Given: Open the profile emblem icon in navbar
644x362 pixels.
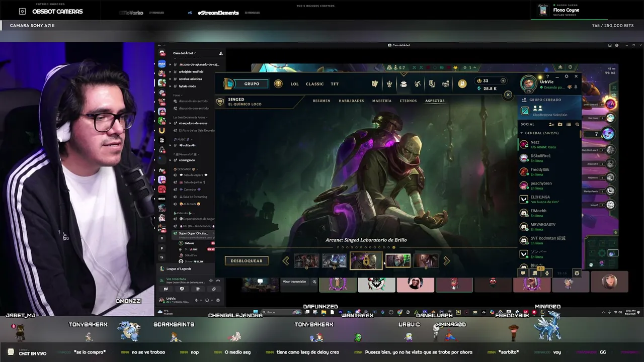Looking at the screenshot, I should [x=404, y=84].
